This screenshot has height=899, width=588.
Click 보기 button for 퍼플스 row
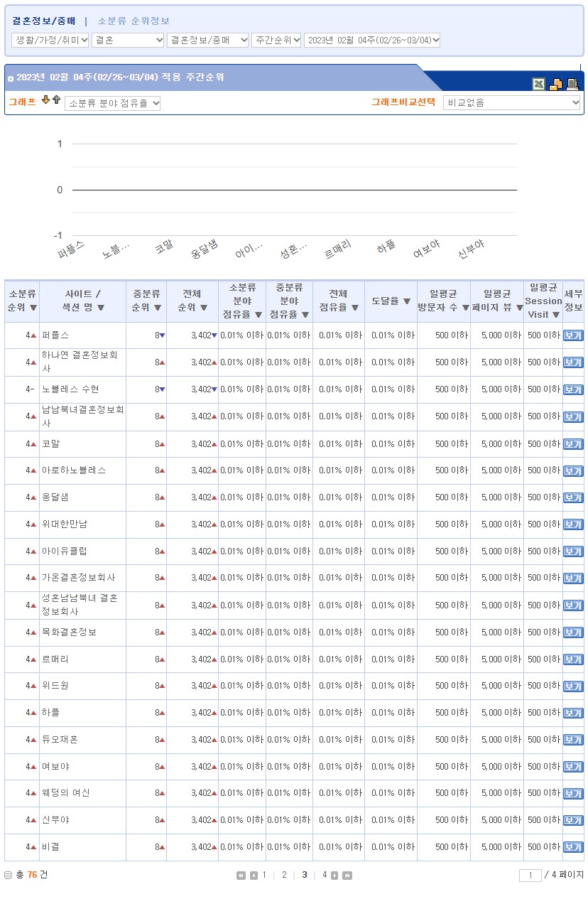pos(572,335)
